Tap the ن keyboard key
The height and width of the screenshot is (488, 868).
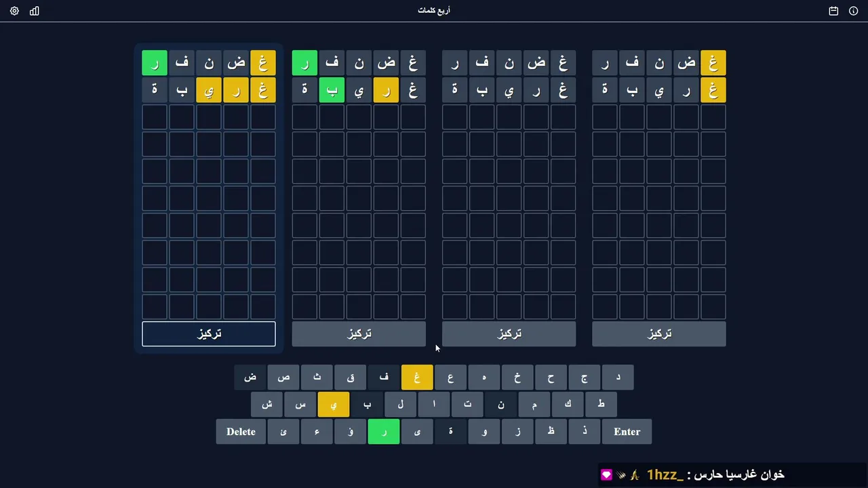501,405
